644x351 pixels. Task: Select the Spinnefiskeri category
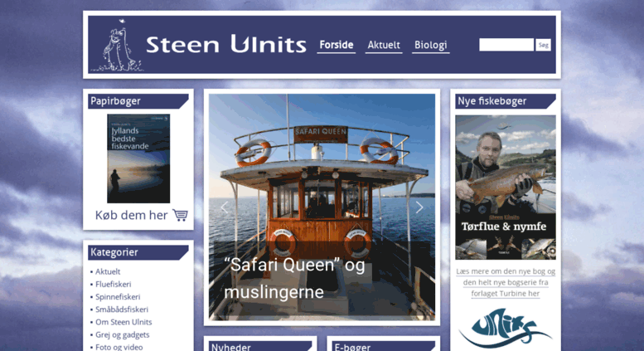click(x=118, y=297)
